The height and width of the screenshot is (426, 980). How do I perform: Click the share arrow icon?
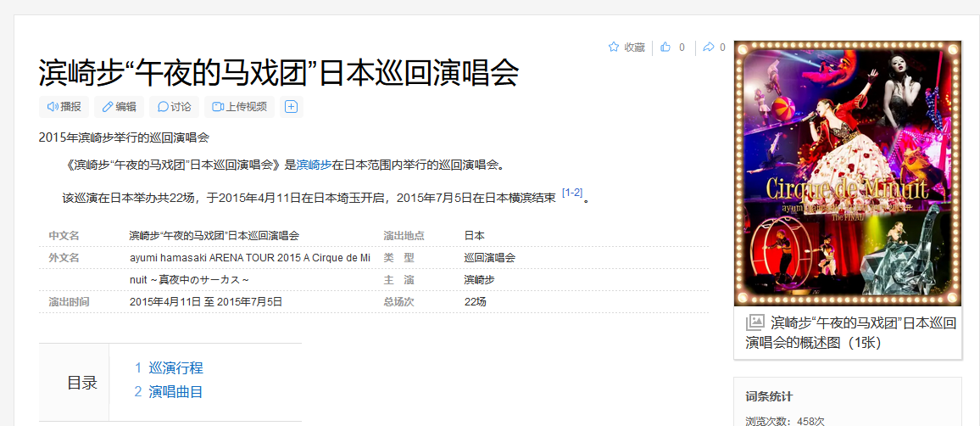(x=709, y=48)
